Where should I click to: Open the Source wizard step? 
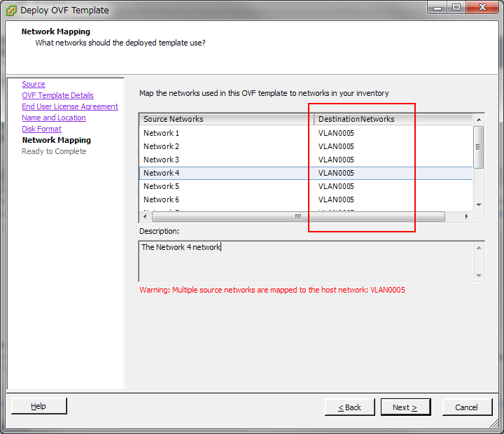33,84
